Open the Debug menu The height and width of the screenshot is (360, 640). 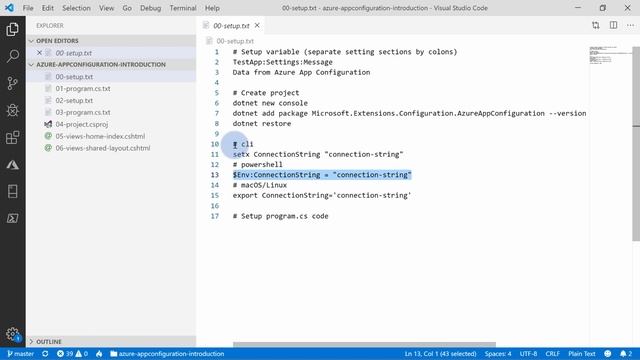[151, 8]
